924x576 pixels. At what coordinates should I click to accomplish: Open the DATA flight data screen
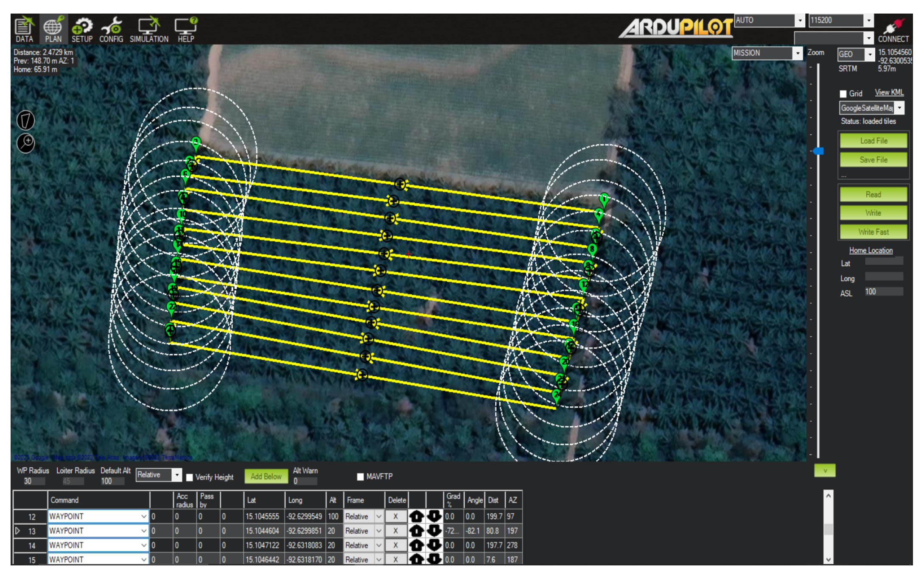click(24, 29)
